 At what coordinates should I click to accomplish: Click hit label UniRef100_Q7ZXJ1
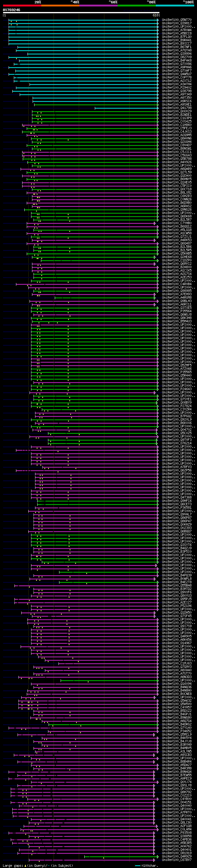click(177, 237)
